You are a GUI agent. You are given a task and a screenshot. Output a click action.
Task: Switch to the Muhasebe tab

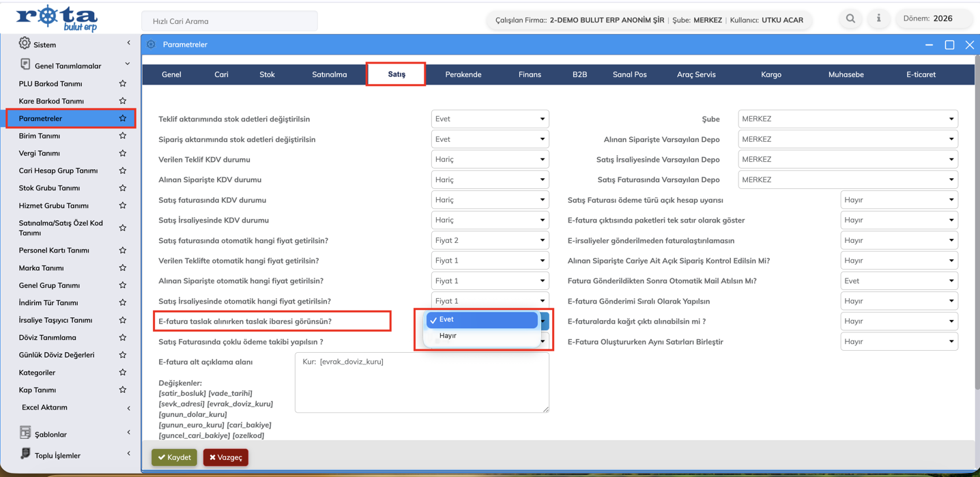click(846, 74)
